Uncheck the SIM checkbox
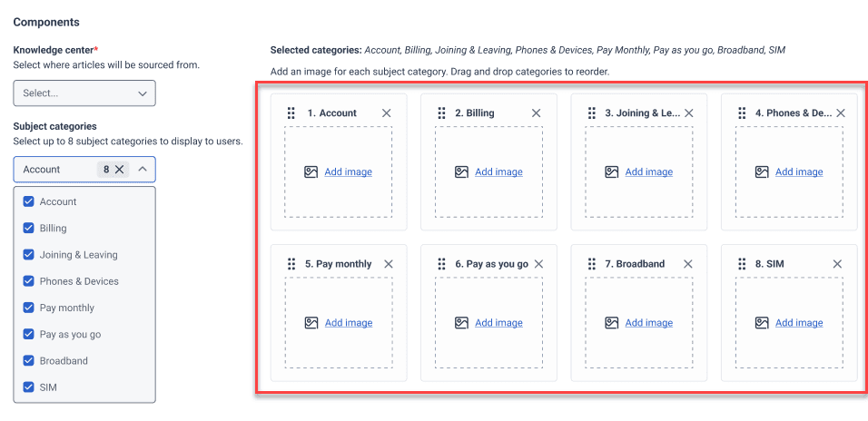The image size is (868, 421). [29, 387]
